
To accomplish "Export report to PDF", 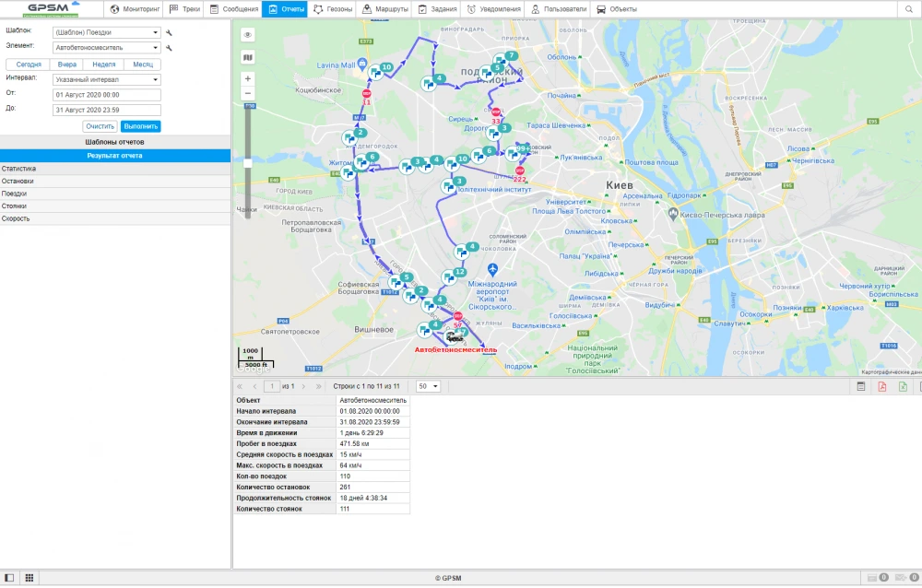I will [x=882, y=386].
